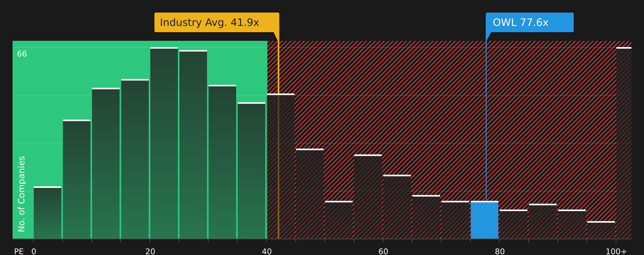The width and height of the screenshot is (644, 255).
Task: Click the PE 15-20 histogram bar
Action: [135, 159]
